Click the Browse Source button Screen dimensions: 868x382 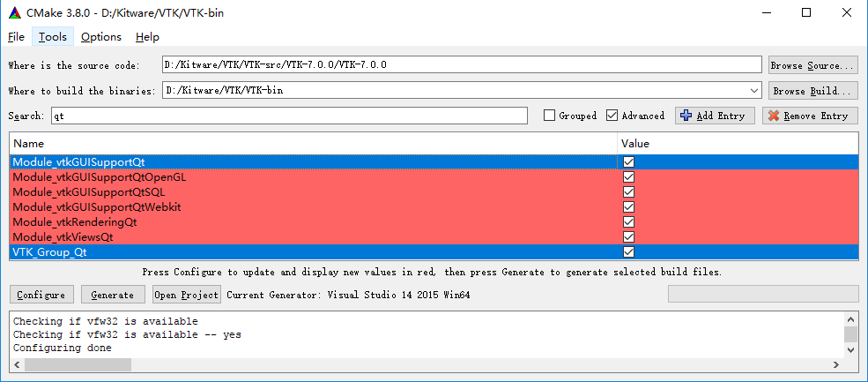(813, 65)
